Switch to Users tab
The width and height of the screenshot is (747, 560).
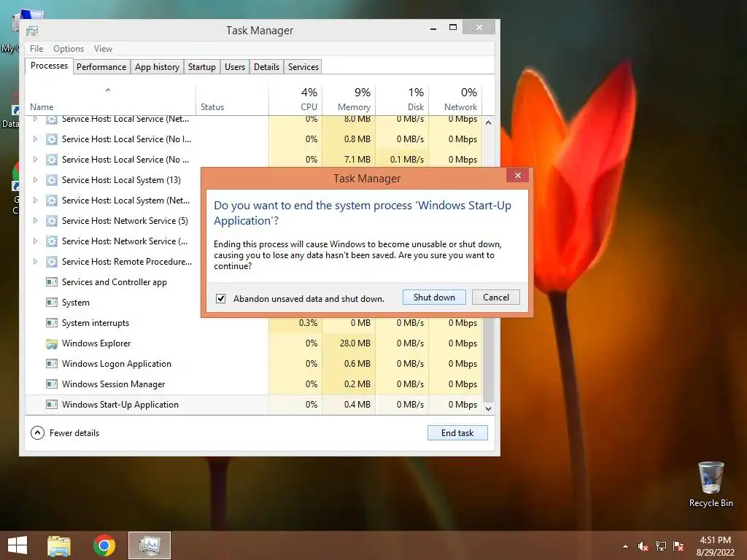[x=235, y=66]
